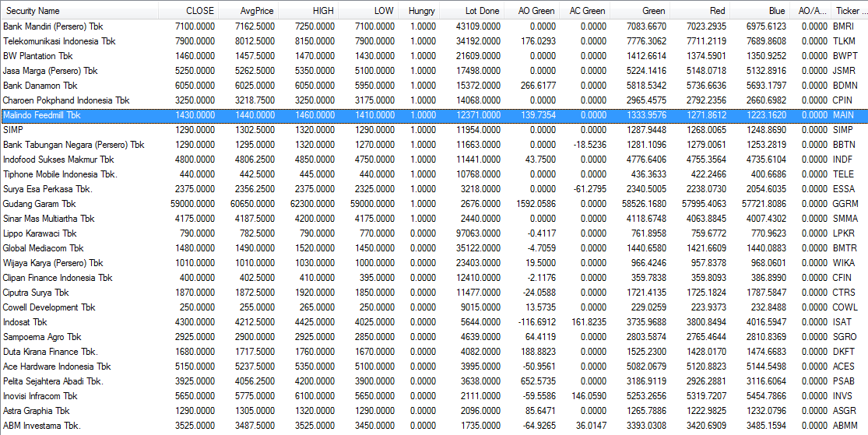Select the Bank Tabungan Negara (Persero) Tbk row
This screenshot has width=868, height=435.
(x=434, y=145)
